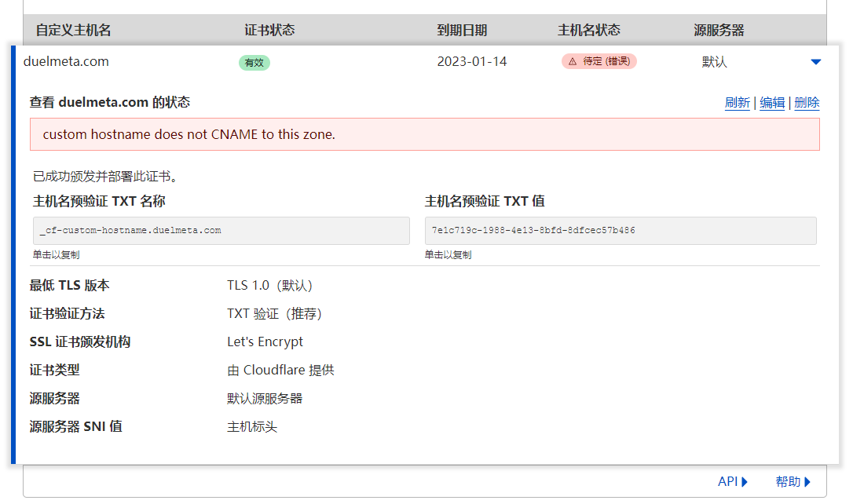Select the duelmeta.com hostname in the row
The image size is (853, 504).
coord(66,61)
